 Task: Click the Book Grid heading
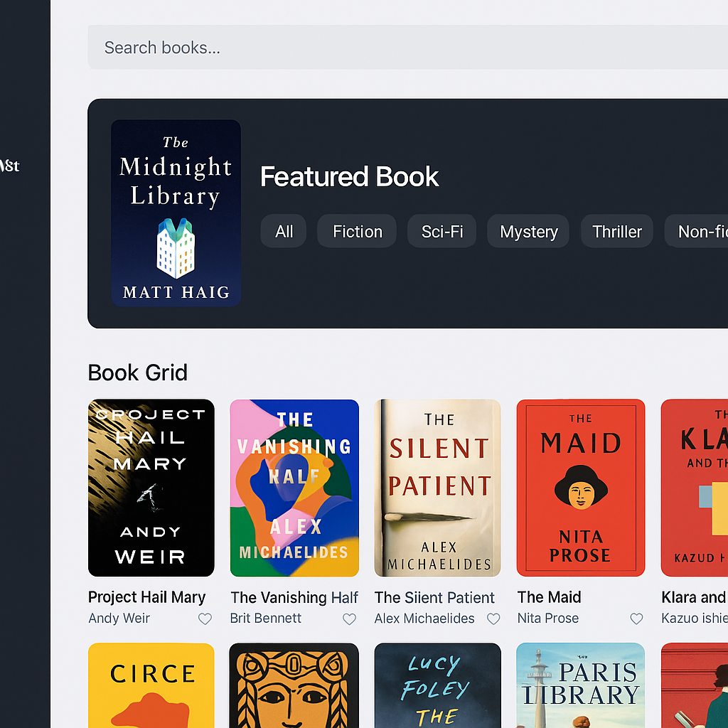(137, 373)
